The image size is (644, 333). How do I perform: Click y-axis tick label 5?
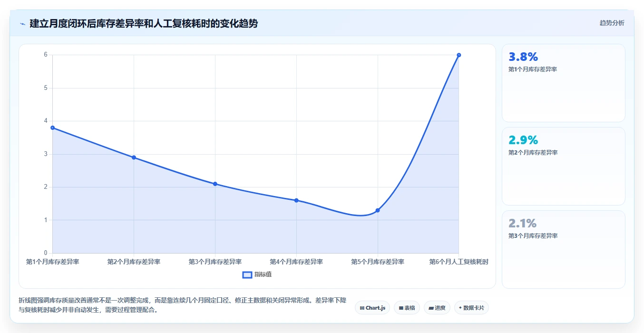tap(46, 88)
